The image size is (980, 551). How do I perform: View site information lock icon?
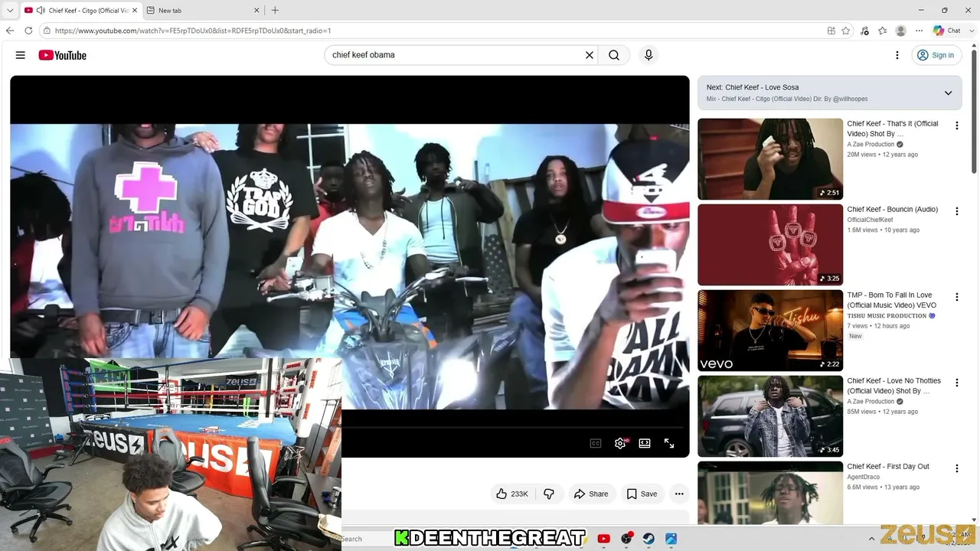click(47, 31)
